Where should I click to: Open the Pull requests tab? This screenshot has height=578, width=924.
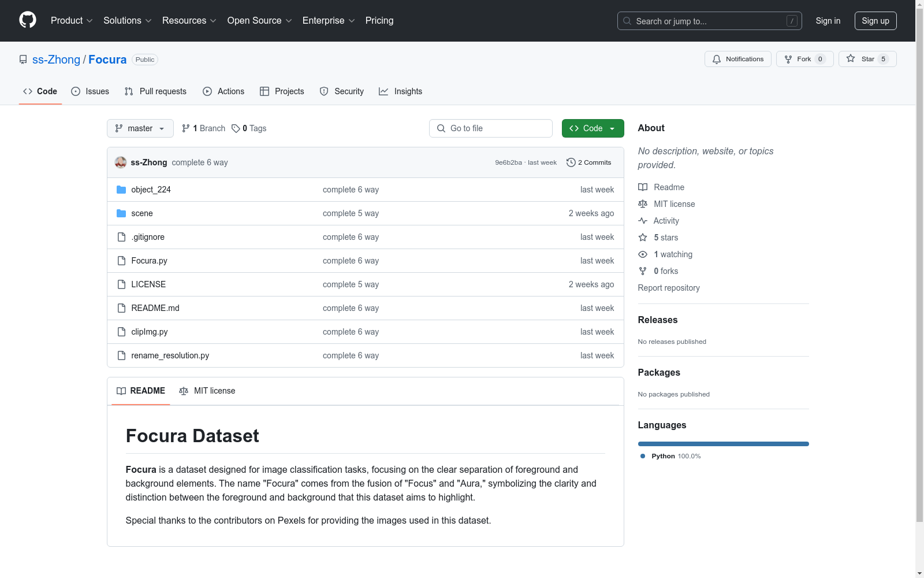155,91
